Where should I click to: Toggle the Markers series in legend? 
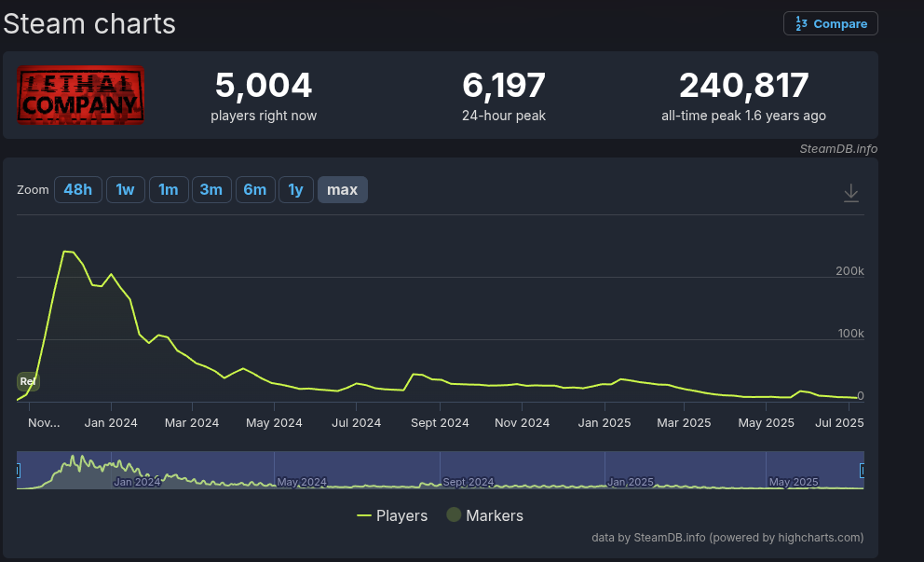(x=485, y=515)
